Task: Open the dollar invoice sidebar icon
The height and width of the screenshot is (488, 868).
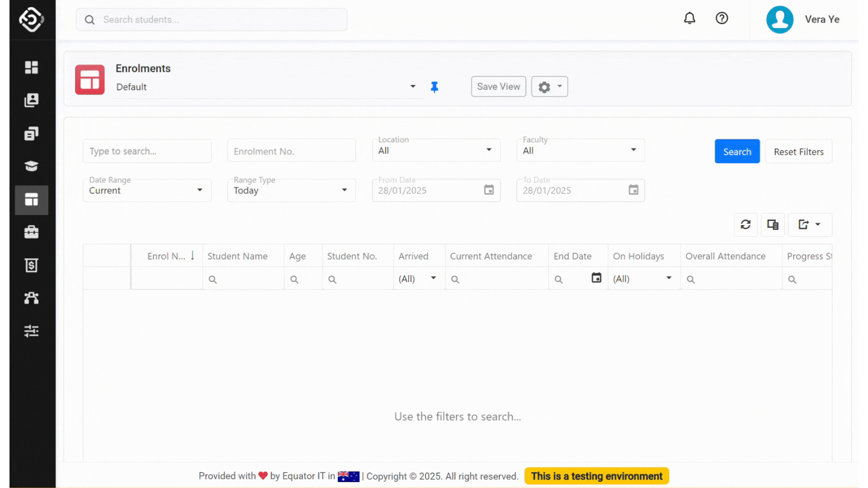Action: click(31, 265)
